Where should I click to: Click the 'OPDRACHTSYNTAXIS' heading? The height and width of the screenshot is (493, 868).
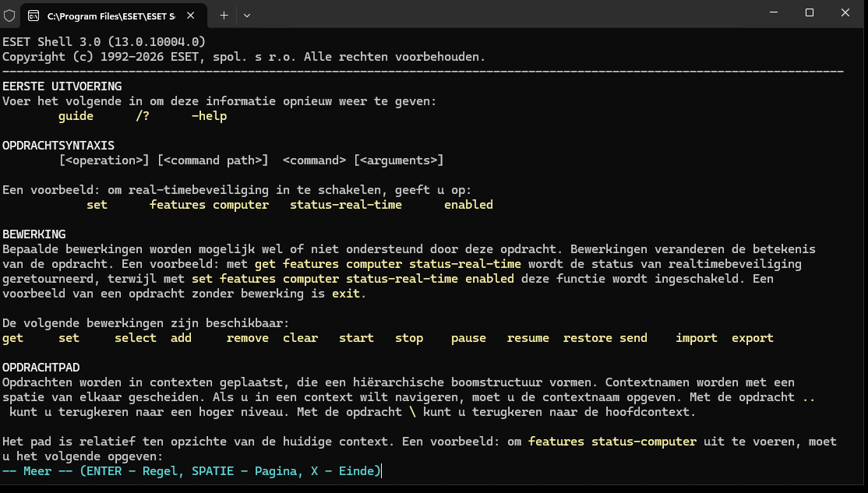pyautogui.click(x=58, y=146)
